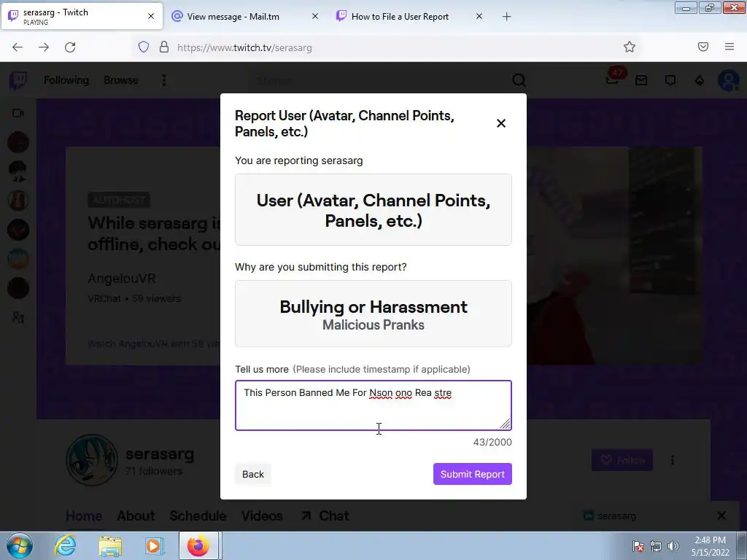Click the Twitch logo home icon
The height and width of the screenshot is (560, 747).
pyautogui.click(x=18, y=80)
